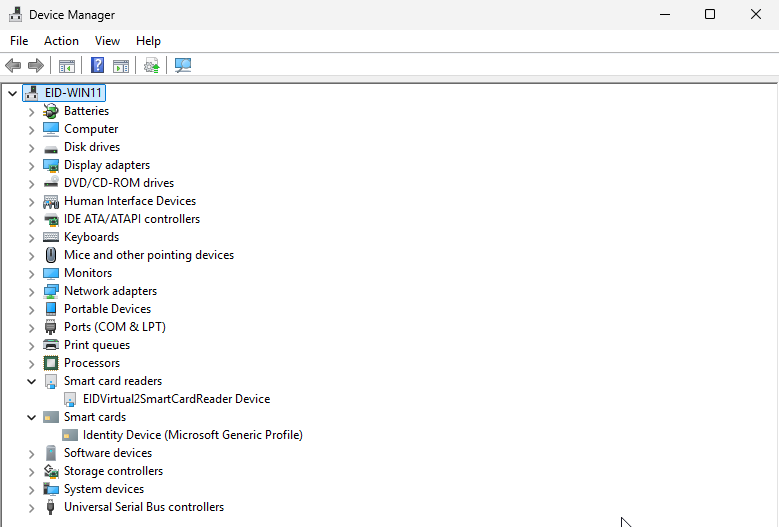
Task: Expand the Software devices category
Action: (31, 454)
